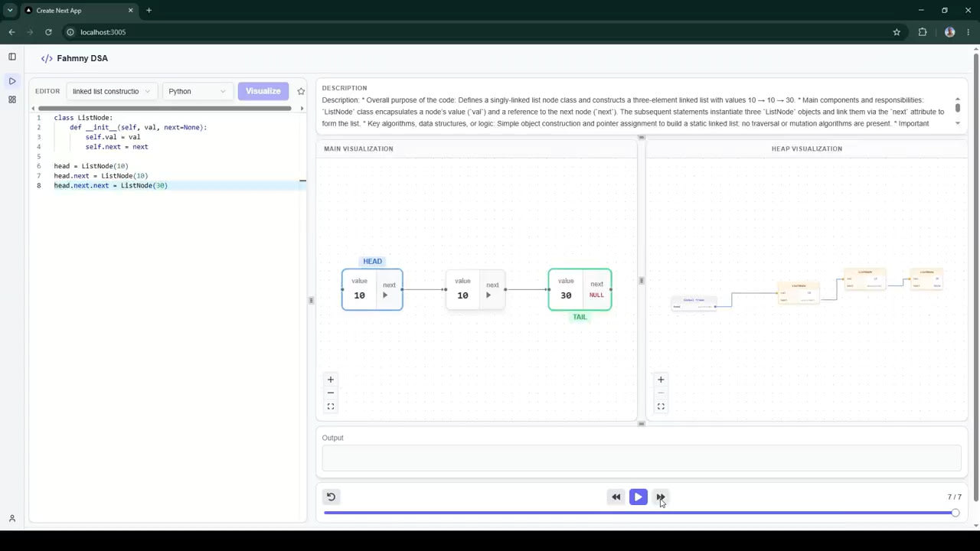
Task: Click the HEAD label above first node
Action: coord(372,262)
